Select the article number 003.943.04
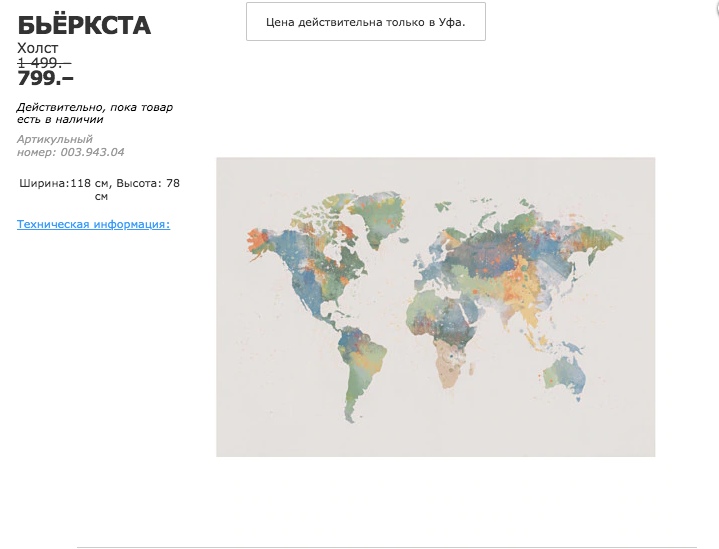The image size is (719, 549). [x=92, y=152]
